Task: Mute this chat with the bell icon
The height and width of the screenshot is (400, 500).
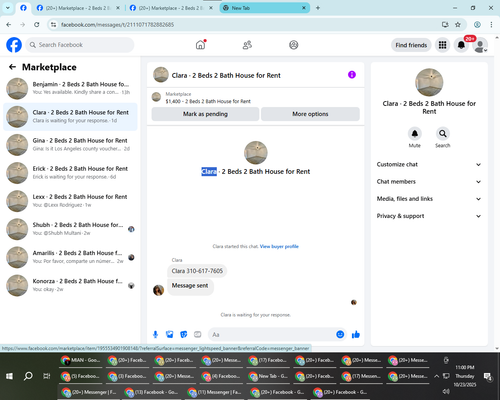Action: (x=415, y=134)
